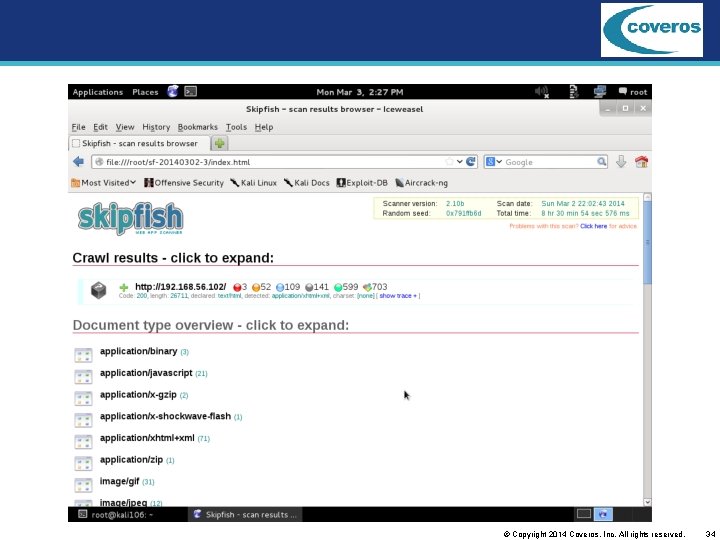This screenshot has width=720, height=540.
Task: Click the application/binary document type icon
Action: [x=83, y=354]
